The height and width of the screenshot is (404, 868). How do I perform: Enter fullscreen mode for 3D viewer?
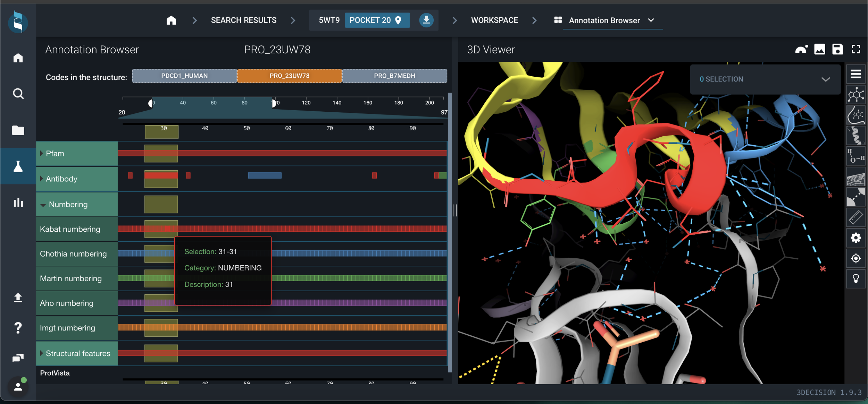856,50
